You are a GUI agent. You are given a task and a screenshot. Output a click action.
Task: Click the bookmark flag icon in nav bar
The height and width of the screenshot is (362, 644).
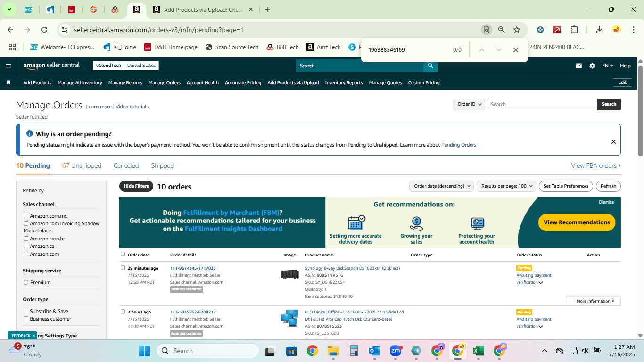point(8,82)
